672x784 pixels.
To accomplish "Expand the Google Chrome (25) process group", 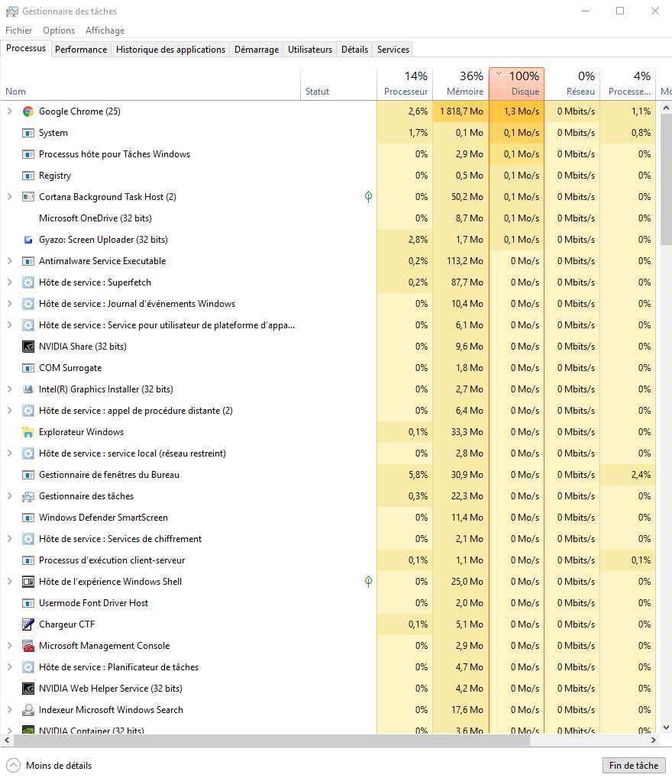I will [x=9, y=111].
